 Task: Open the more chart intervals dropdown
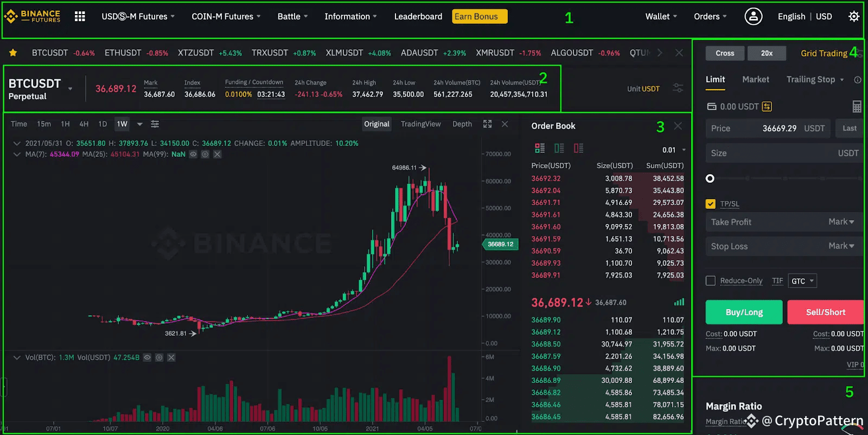tap(139, 124)
